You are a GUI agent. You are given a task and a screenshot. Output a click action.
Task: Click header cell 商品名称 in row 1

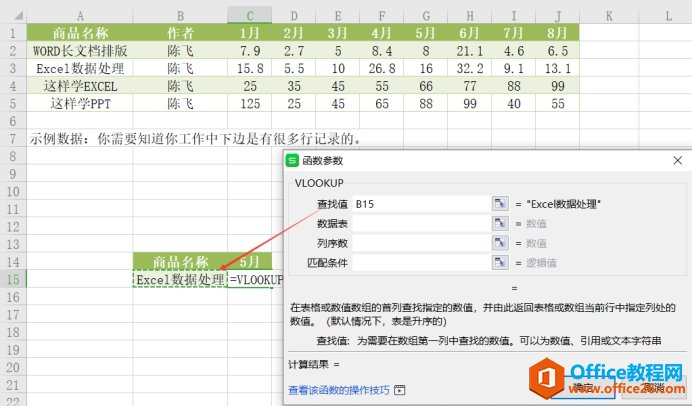pos(80,33)
